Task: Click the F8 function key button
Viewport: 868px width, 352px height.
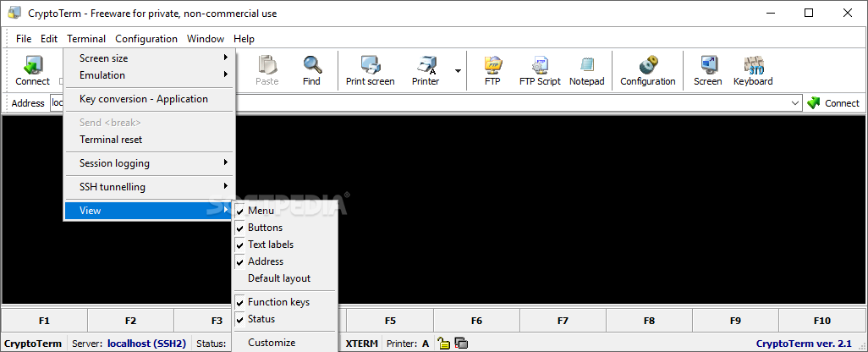Action: pyautogui.click(x=650, y=321)
